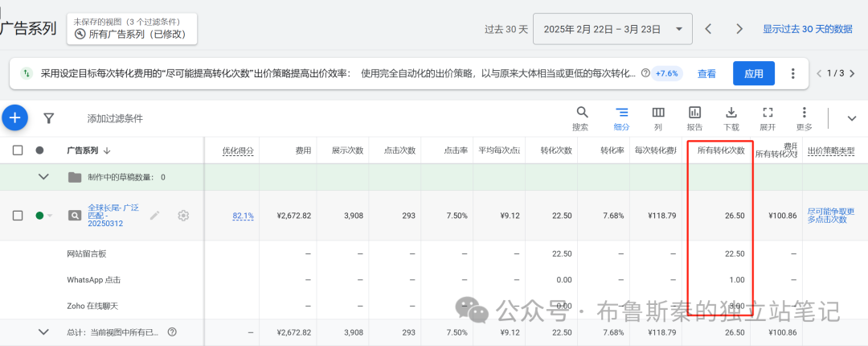Open the 更多 more options toolbar menu
The image size is (868, 346).
point(805,118)
